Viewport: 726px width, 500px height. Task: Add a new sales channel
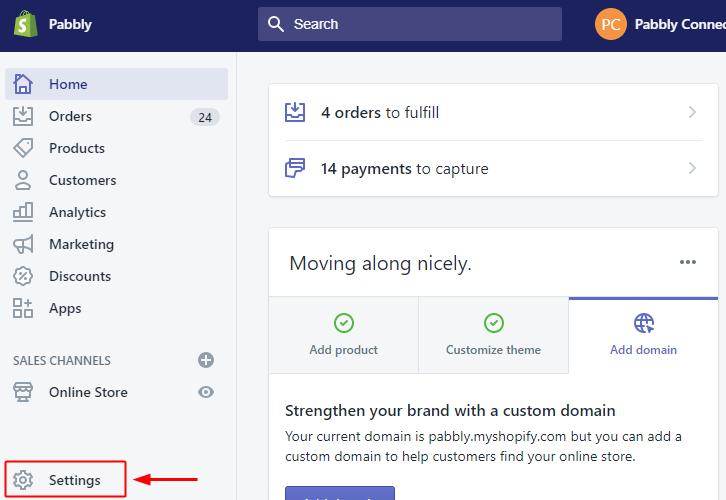point(206,360)
